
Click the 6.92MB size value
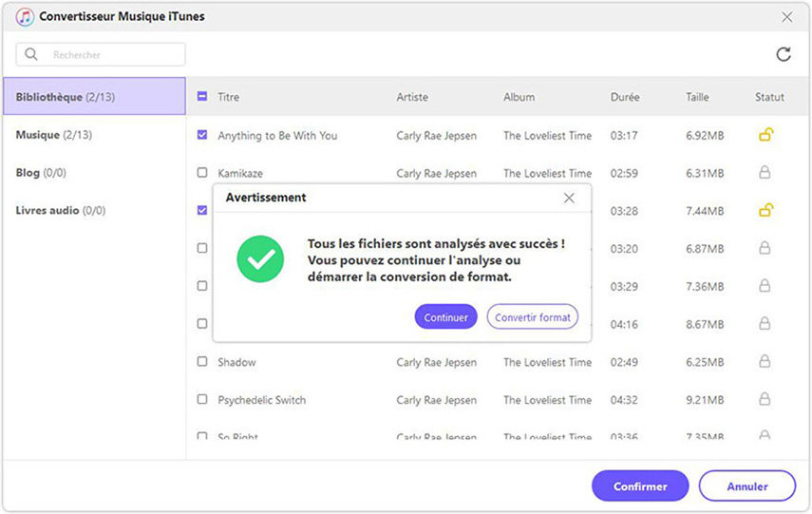click(705, 136)
